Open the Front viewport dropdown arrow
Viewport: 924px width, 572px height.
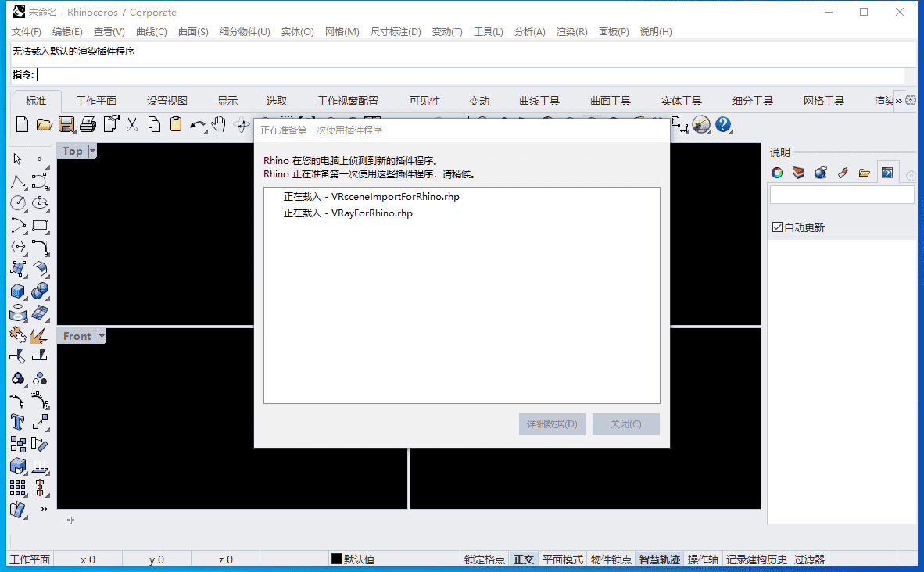[x=102, y=336]
